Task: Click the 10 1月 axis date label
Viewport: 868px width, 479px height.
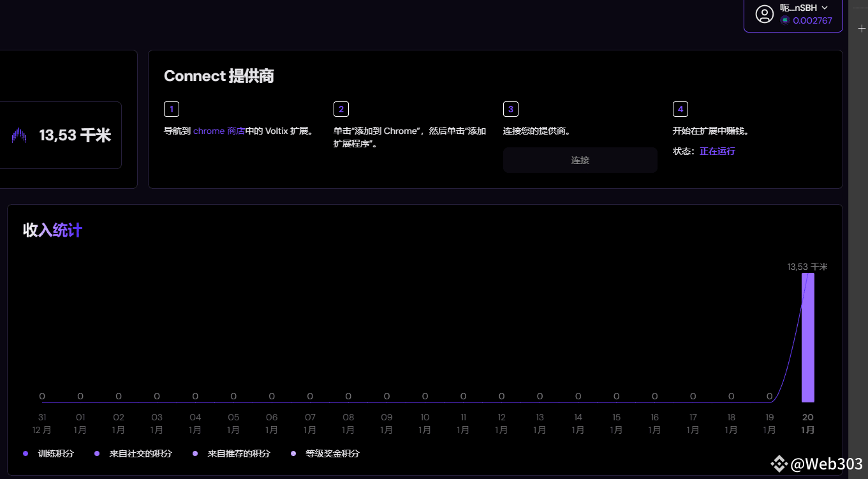Action: point(425,424)
